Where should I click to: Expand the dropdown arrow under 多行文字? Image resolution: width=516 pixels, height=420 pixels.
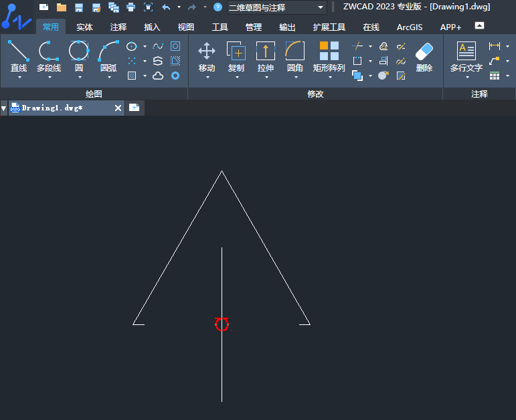click(467, 78)
